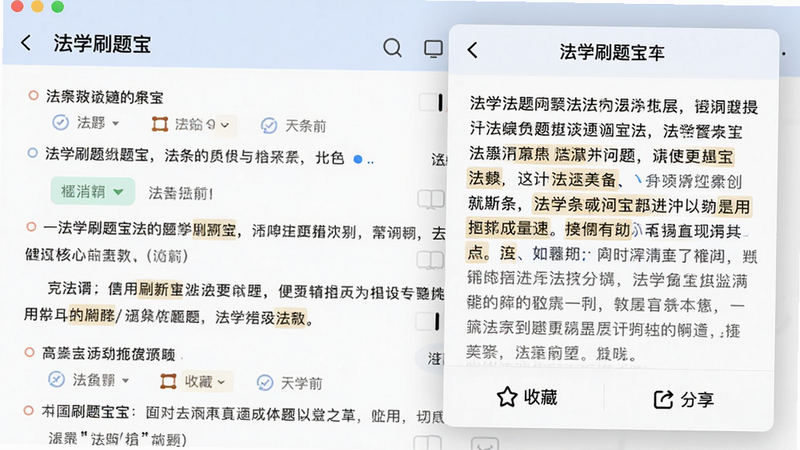
Task: Click the orange bookmark icon beside 收藏 dropdown
Action: tap(168, 381)
